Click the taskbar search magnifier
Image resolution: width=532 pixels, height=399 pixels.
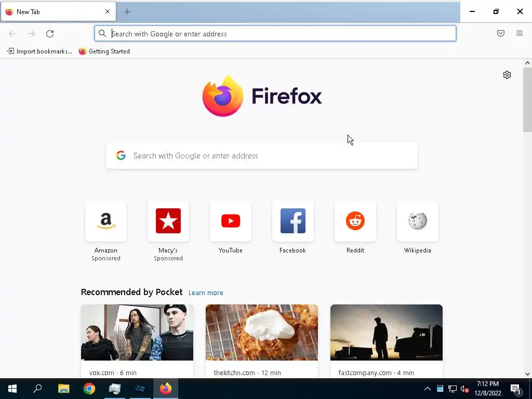tap(37, 389)
